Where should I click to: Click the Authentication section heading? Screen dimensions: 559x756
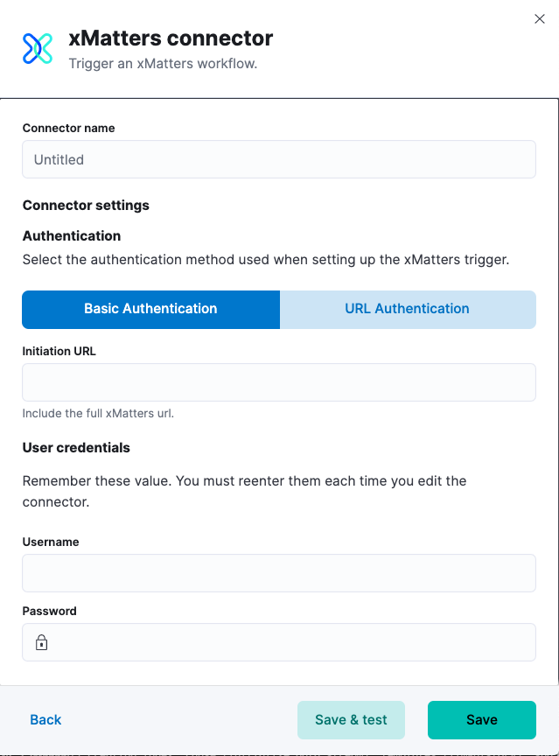coord(71,235)
